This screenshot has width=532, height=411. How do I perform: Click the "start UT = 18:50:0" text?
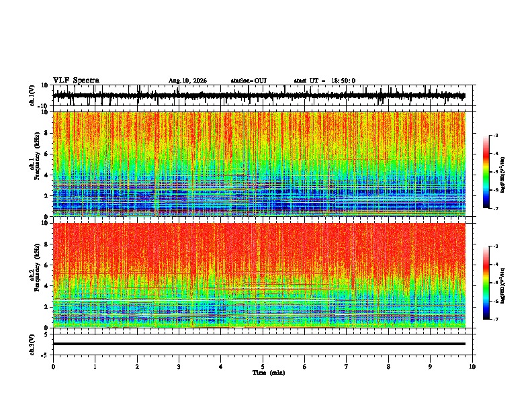tap(324, 81)
